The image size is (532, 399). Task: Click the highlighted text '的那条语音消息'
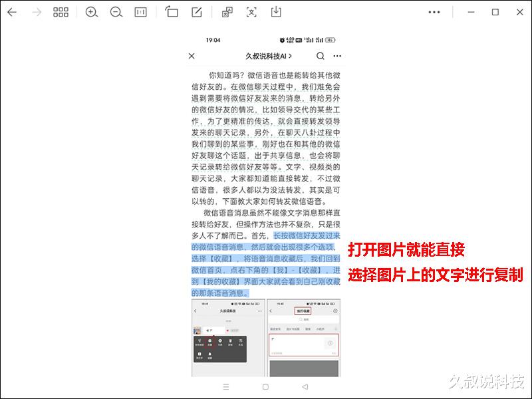219,293
